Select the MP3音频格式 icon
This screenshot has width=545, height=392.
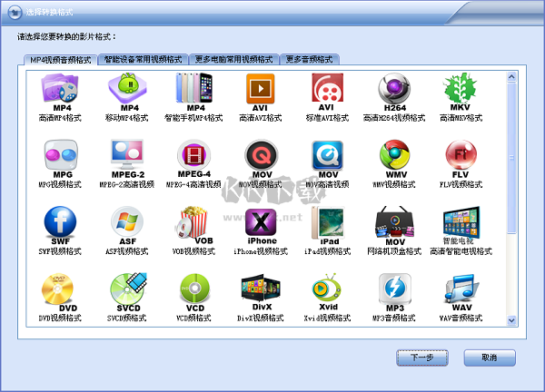click(394, 289)
